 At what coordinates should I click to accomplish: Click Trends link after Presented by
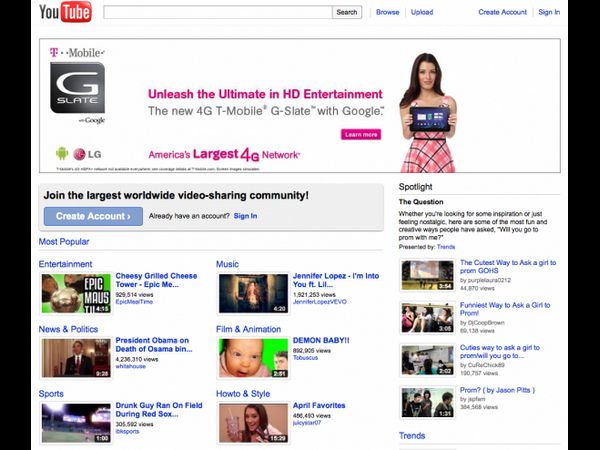[x=446, y=247]
